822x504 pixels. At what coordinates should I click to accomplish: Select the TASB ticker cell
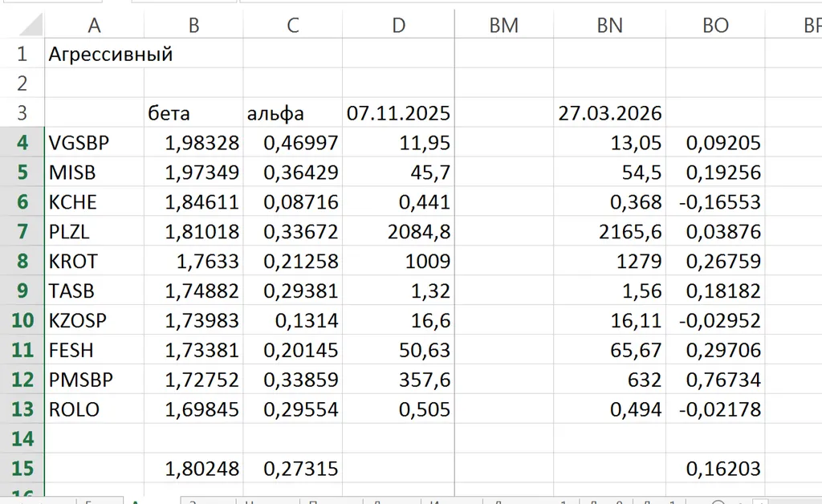coord(95,291)
